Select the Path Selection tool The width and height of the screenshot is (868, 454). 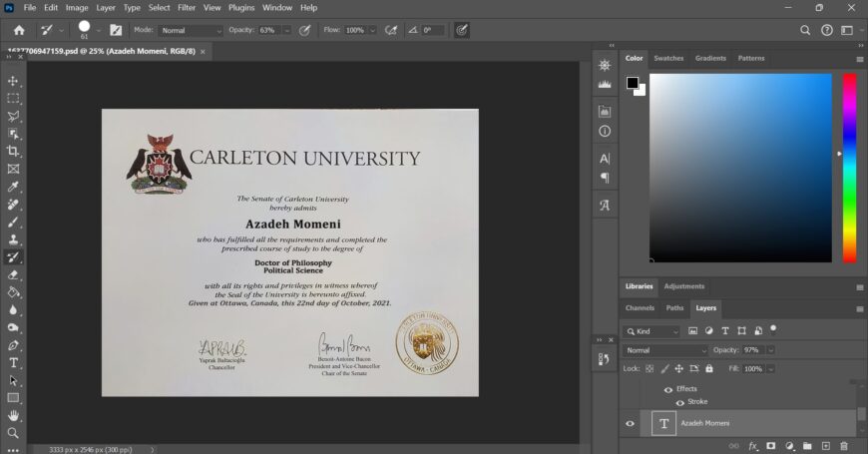13,381
